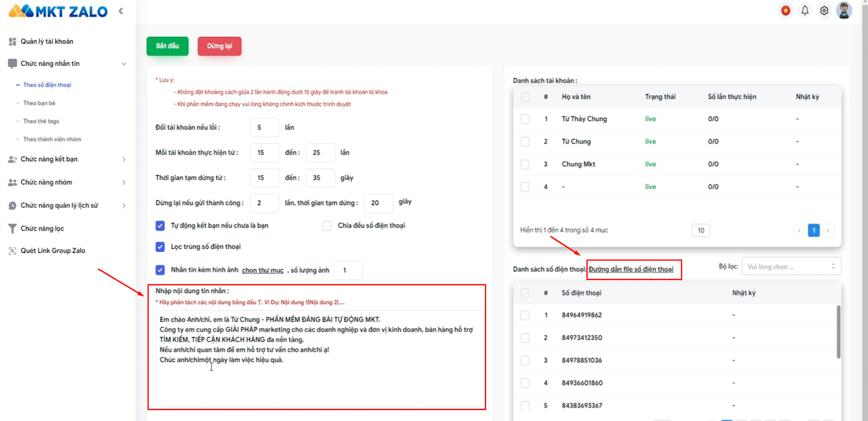Expand Chức năng nhóm submenu arrow
Screen dimensions: 868x421
pyautogui.click(x=124, y=182)
